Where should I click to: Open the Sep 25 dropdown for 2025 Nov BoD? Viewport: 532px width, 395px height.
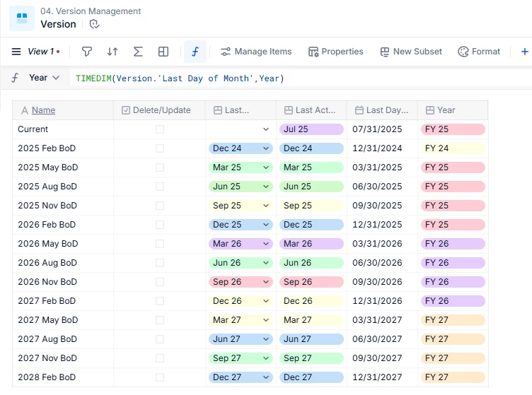(x=241, y=206)
